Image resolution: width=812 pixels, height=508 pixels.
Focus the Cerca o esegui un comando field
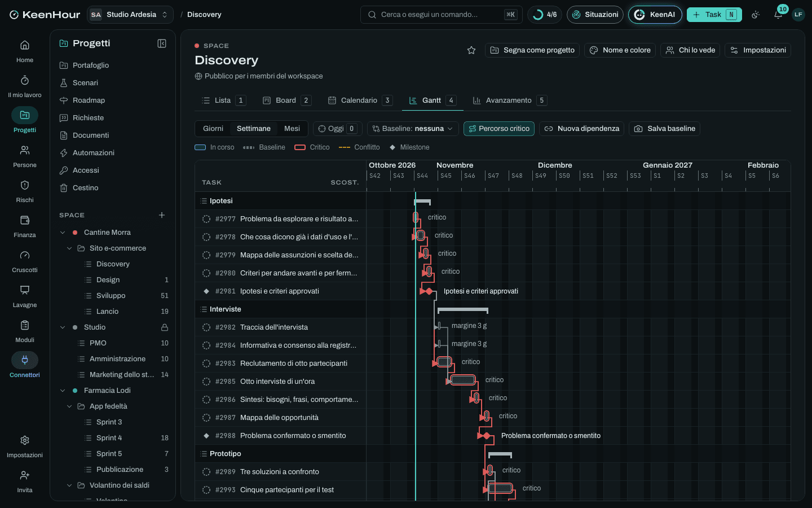click(442, 15)
